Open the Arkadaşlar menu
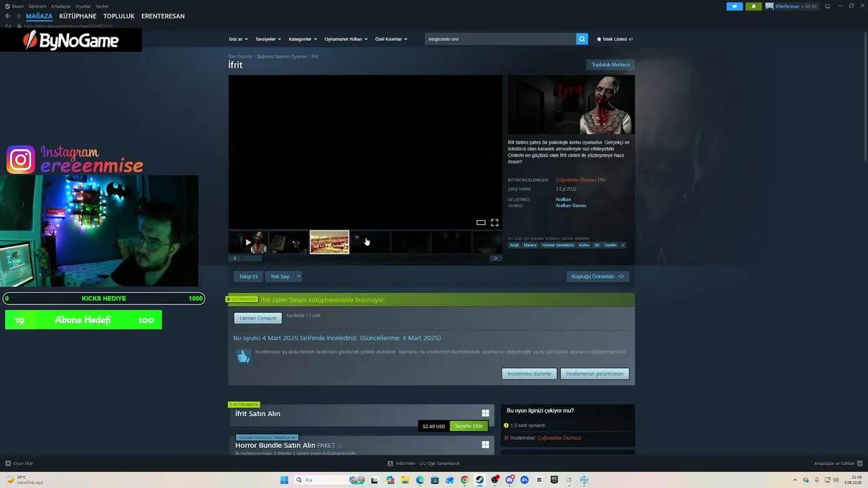Image resolution: width=868 pixels, height=488 pixels. (x=61, y=6)
